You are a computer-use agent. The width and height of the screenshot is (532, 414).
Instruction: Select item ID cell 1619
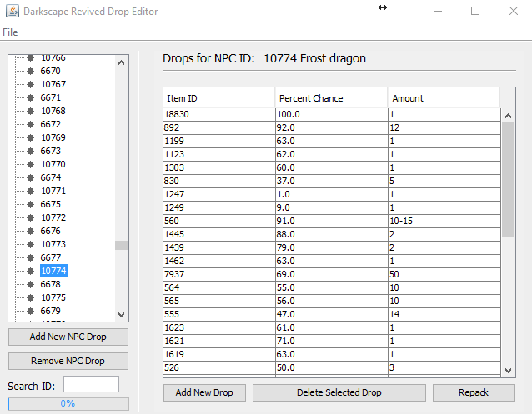click(219, 354)
